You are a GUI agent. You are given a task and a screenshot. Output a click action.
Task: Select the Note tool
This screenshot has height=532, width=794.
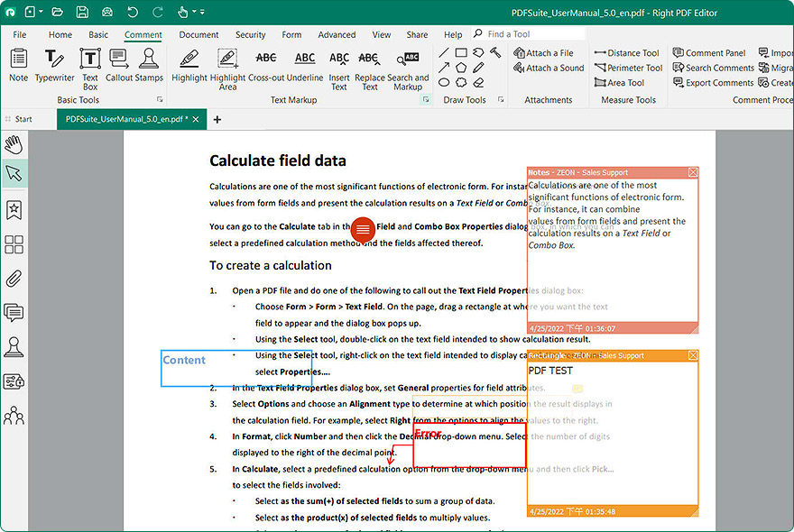pyautogui.click(x=19, y=65)
